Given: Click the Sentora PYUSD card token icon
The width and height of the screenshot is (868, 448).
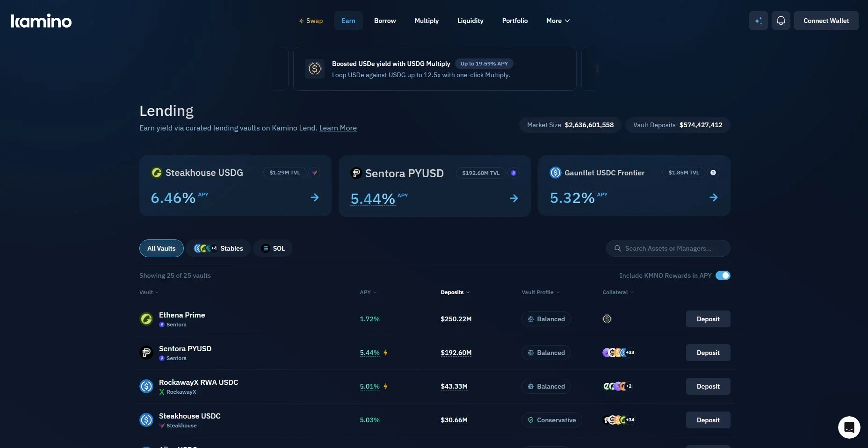Looking at the screenshot, I should pyautogui.click(x=356, y=173).
